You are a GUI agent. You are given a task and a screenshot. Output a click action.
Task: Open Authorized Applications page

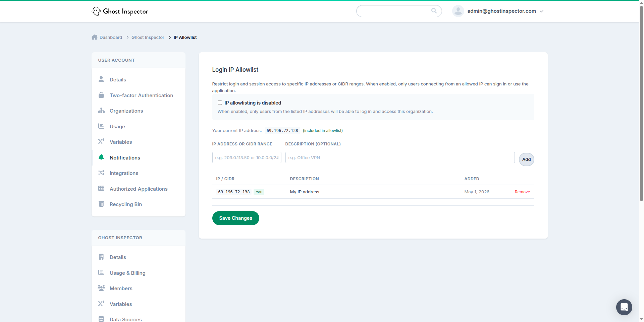click(139, 189)
